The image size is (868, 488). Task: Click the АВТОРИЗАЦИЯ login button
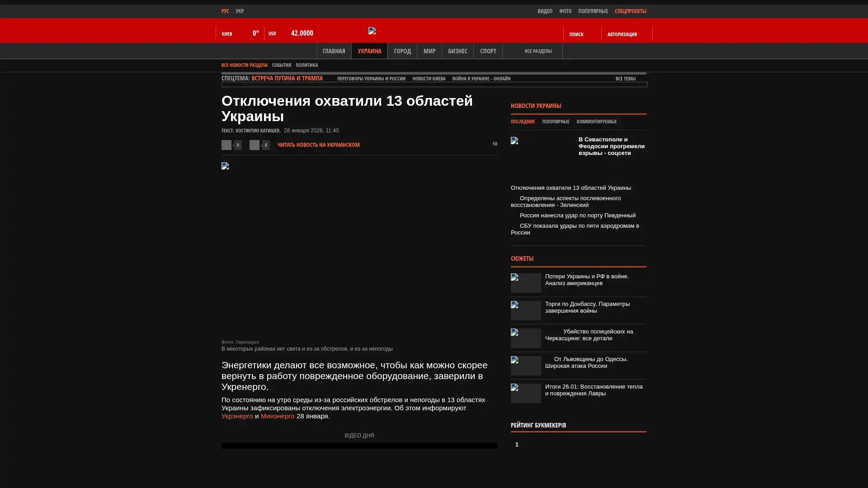622,34
